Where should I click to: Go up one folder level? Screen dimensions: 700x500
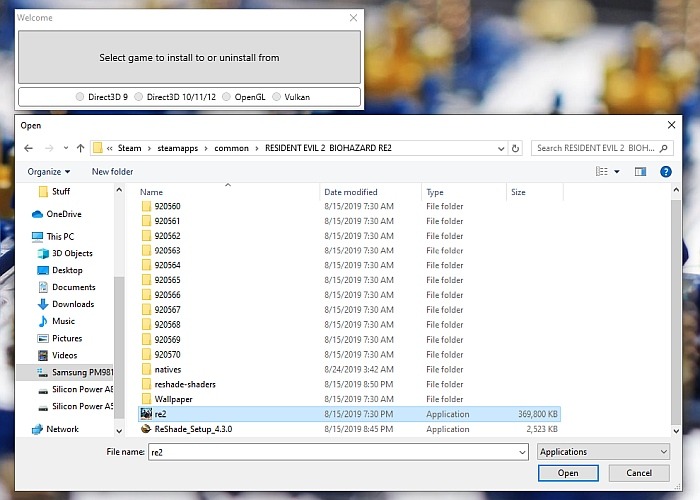[x=80, y=148]
